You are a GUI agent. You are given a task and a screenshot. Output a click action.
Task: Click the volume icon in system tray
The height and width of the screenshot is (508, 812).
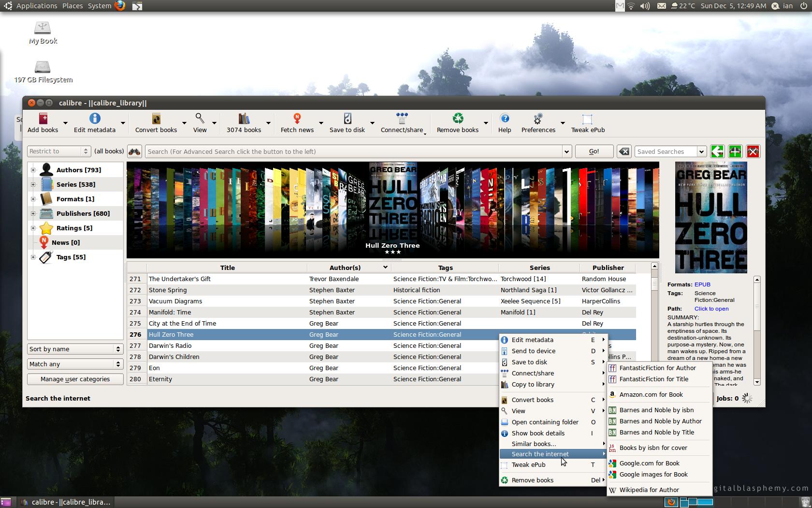tap(645, 6)
